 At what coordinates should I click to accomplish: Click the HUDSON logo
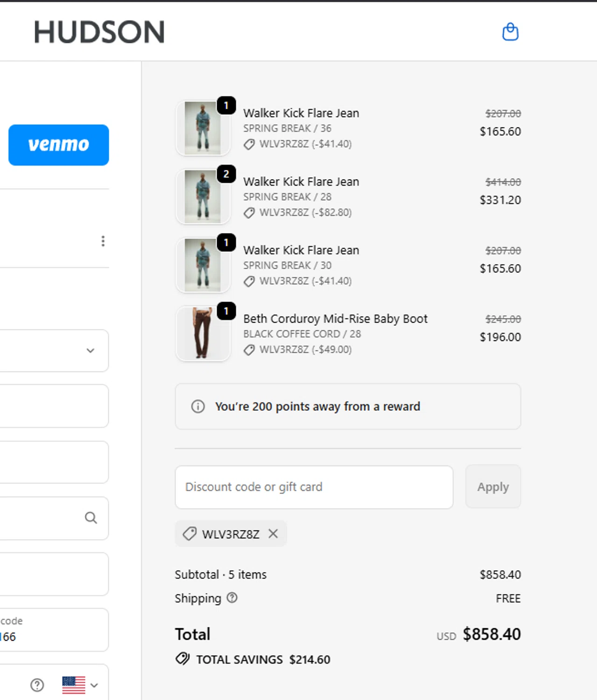99,32
